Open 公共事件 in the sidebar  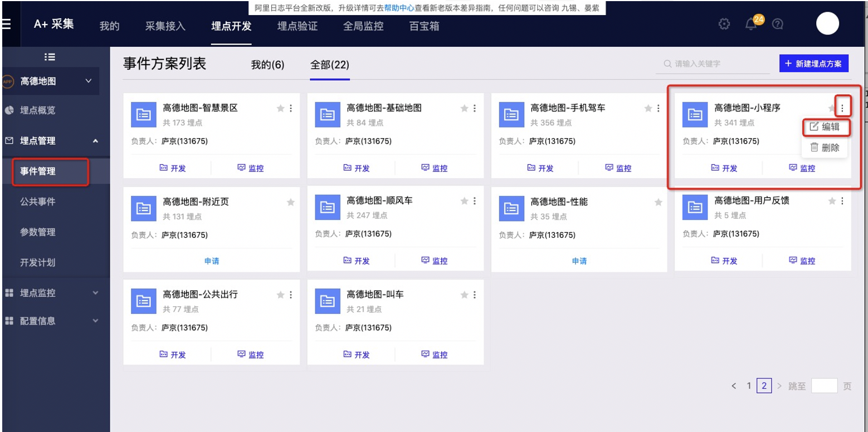click(x=38, y=202)
